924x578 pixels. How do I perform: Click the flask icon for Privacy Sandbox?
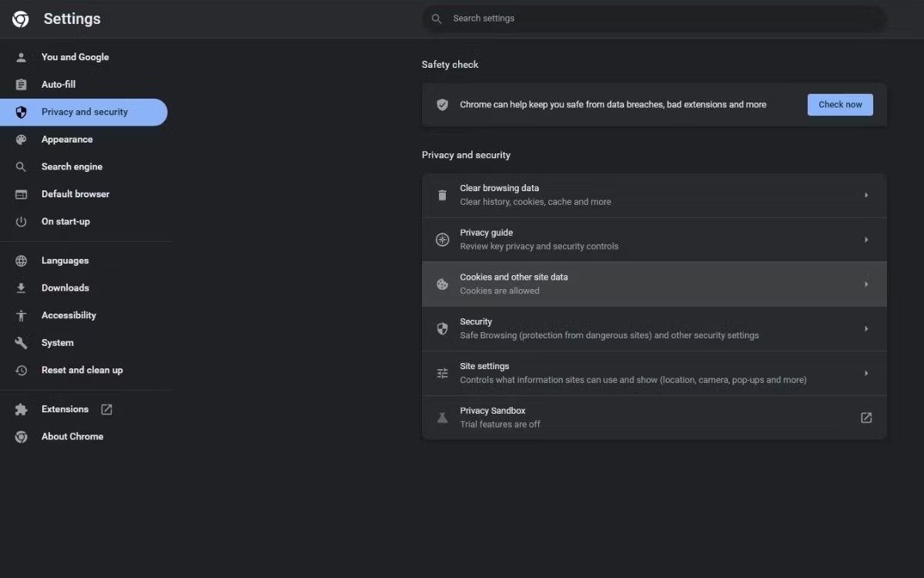point(442,418)
